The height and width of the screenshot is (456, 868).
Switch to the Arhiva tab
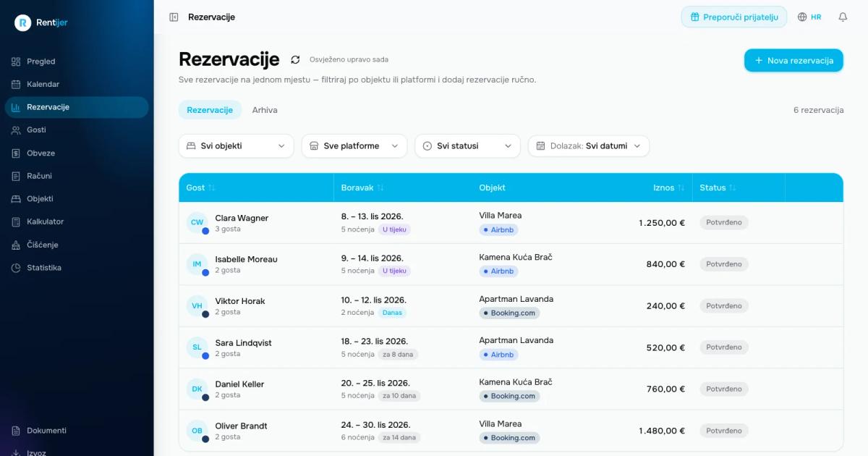point(265,110)
